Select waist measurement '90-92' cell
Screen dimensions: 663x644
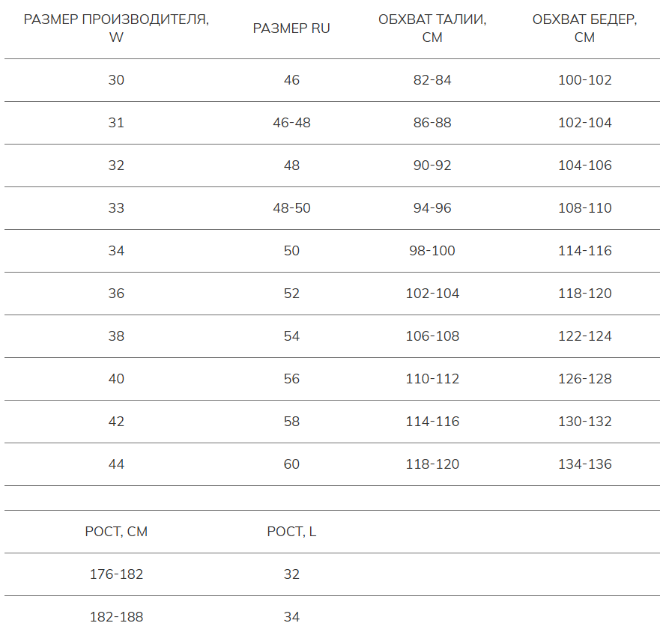(x=432, y=165)
